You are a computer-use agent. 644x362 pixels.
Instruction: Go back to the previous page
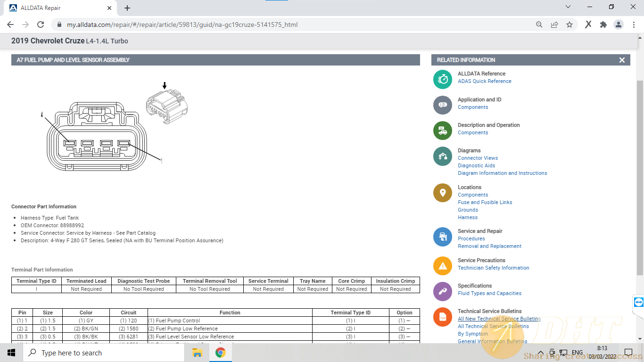(10, 25)
